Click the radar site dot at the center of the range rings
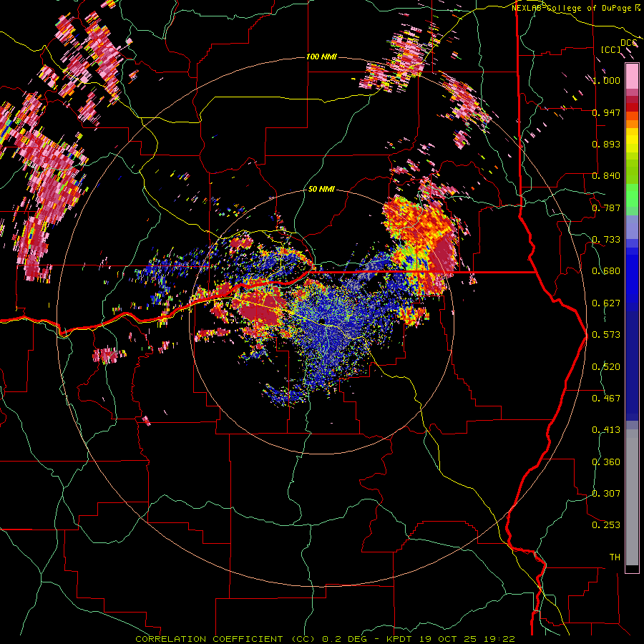Screen dimensions: 644x644 click(323, 321)
